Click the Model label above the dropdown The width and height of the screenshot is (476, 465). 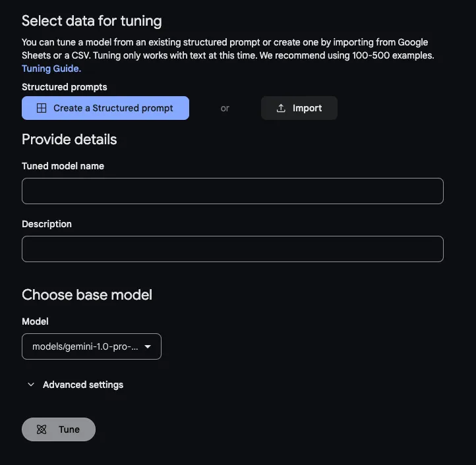35,321
